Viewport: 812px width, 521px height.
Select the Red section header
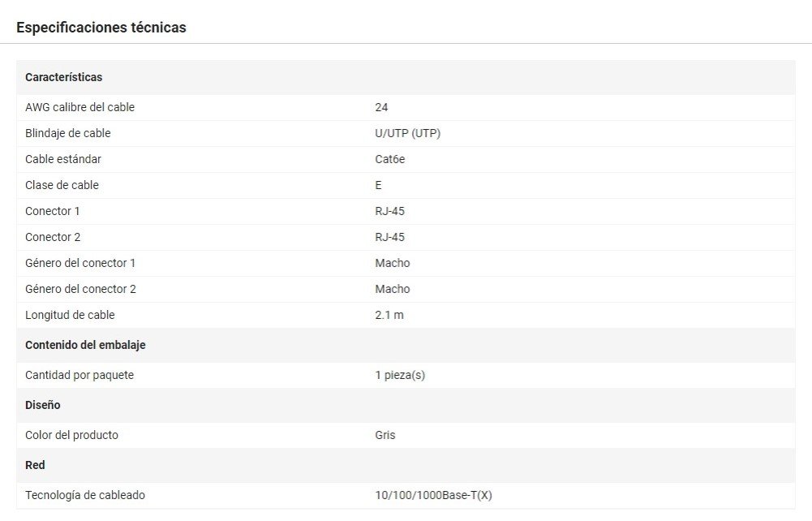[35, 465]
